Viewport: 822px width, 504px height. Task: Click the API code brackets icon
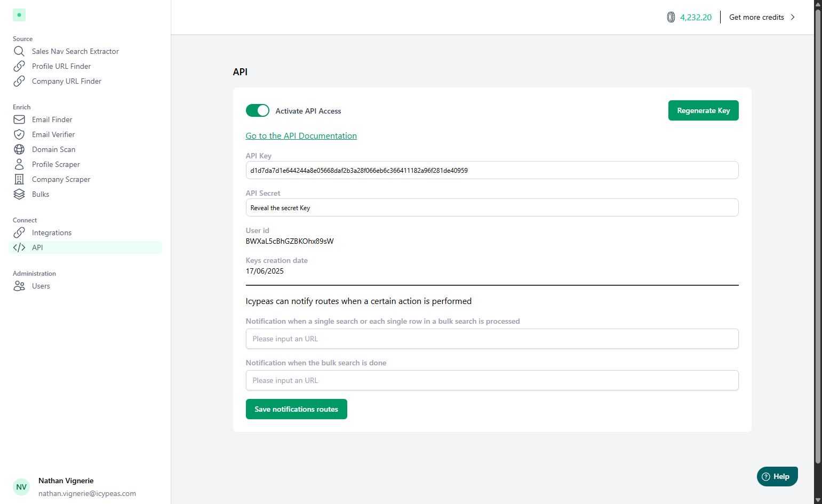click(x=19, y=247)
